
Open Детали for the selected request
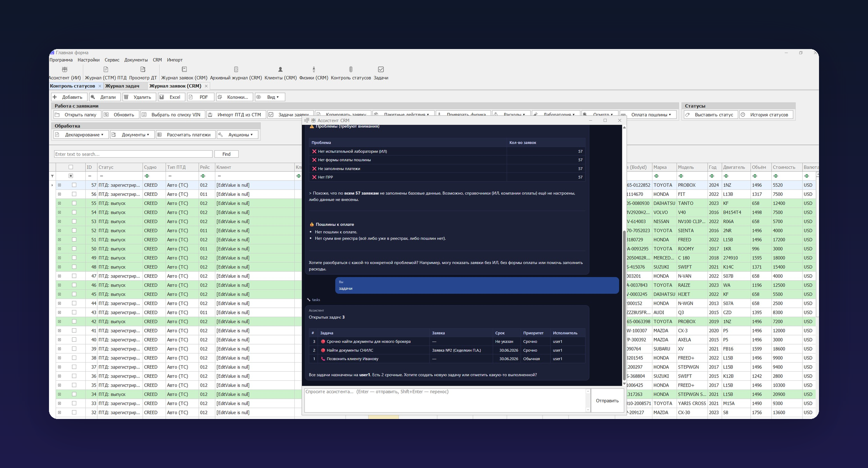click(x=105, y=97)
